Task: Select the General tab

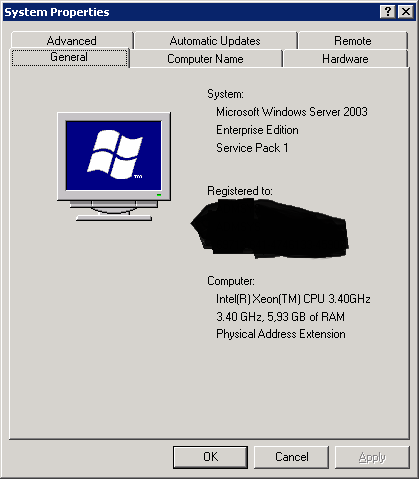Action: click(69, 57)
